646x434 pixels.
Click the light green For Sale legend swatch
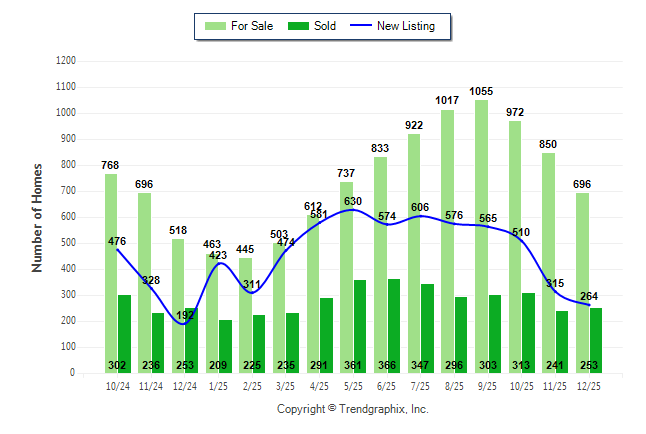point(214,26)
